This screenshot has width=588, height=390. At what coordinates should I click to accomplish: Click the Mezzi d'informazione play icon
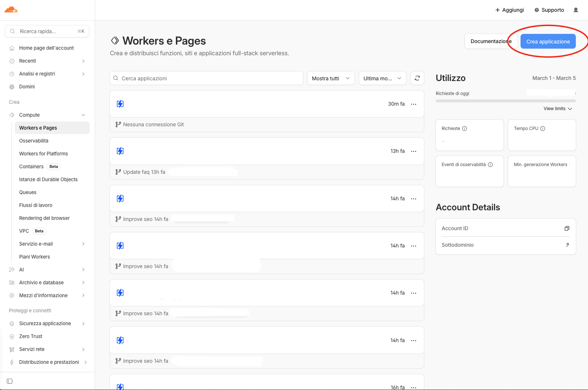click(12, 295)
